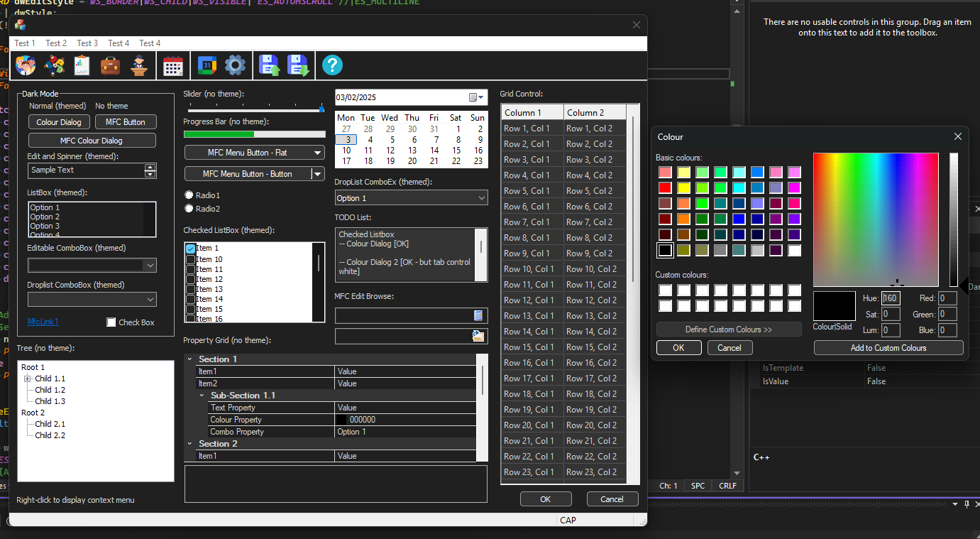Open the DropList ComboEx showing Option 1
This screenshot has width=980, height=539.
coord(412,198)
